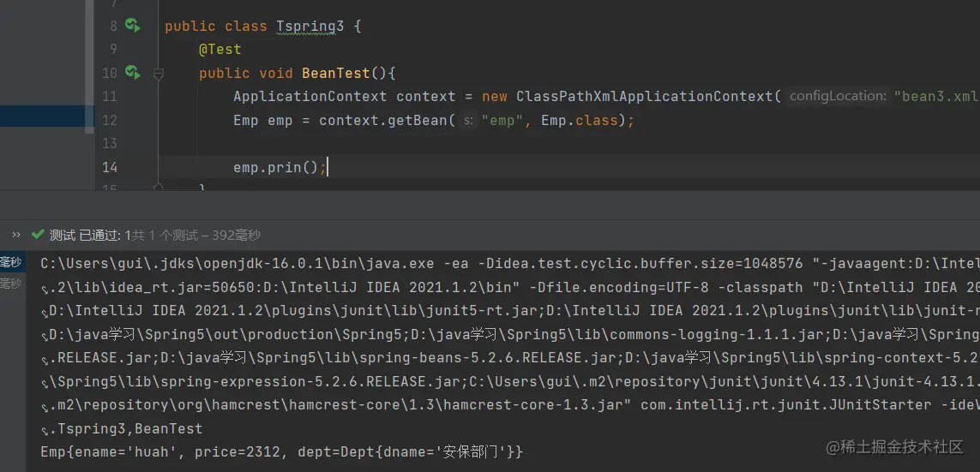
Task: Click the Emp{ename='huah'} output line
Action: (281, 451)
